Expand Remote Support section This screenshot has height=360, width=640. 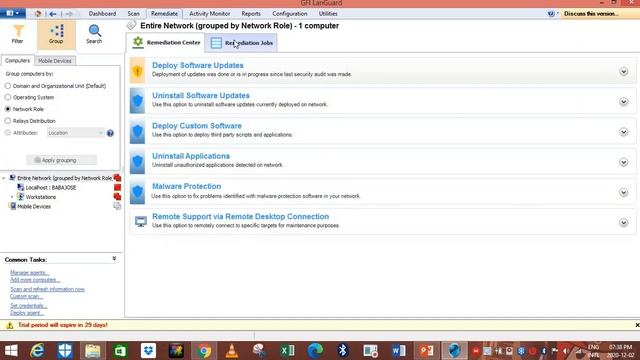623,222
